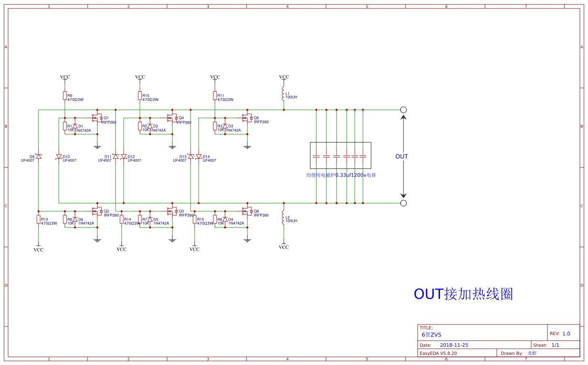Select the Q1 IRFP260 MOSFET symbol
Image resolution: width=588 pixels, height=365 pixels.
pos(97,118)
